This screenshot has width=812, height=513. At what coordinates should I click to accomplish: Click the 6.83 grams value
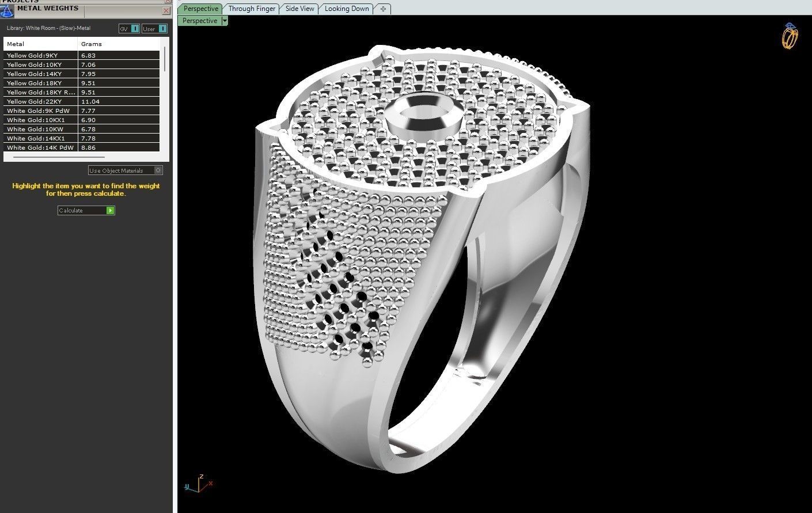[x=88, y=55]
